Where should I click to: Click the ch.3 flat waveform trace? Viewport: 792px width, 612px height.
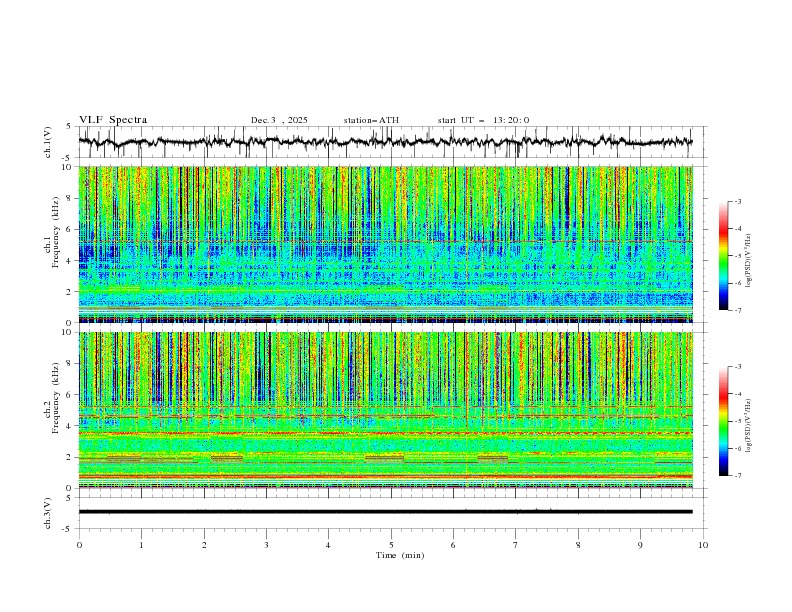click(x=386, y=512)
